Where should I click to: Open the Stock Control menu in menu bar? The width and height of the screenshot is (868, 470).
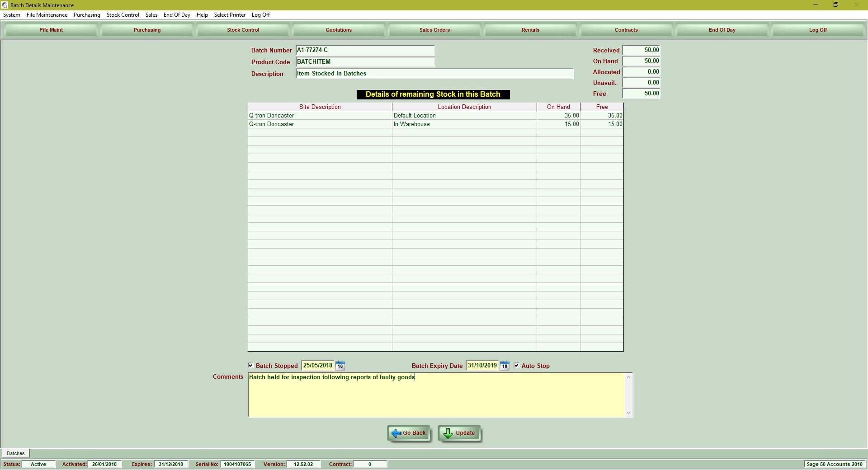coord(123,15)
